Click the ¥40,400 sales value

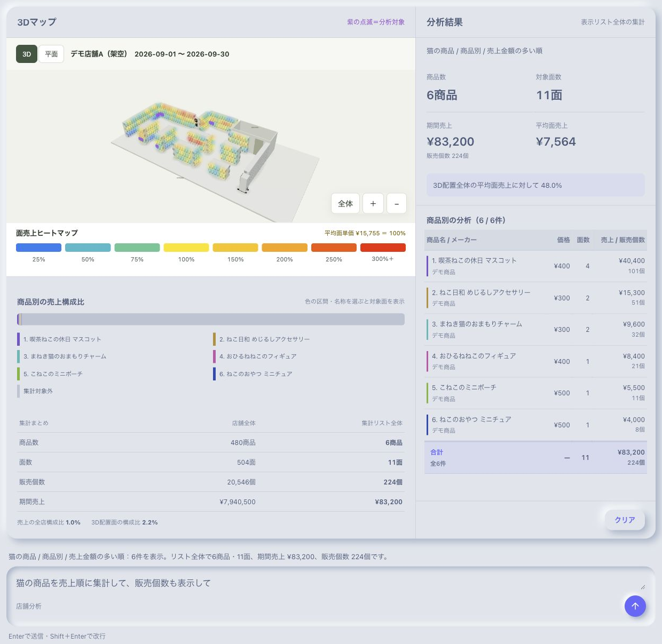pos(632,261)
